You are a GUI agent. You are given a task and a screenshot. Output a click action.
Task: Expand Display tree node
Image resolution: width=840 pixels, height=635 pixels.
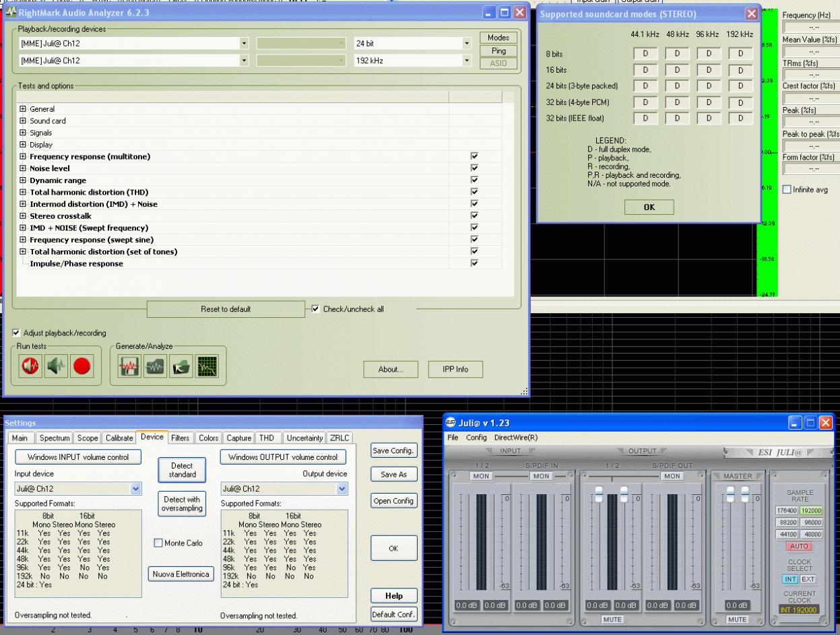coord(24,145)
